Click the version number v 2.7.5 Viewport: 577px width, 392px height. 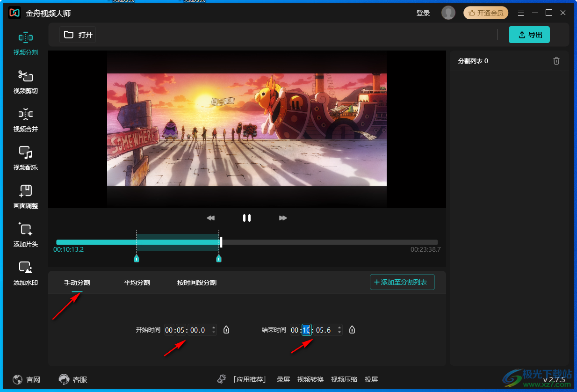tap(554, 380)
